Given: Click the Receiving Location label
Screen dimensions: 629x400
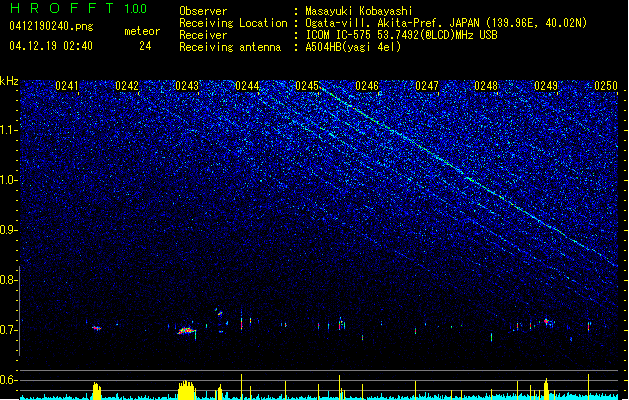Looking at the screenshot, I should coord(233,23).
